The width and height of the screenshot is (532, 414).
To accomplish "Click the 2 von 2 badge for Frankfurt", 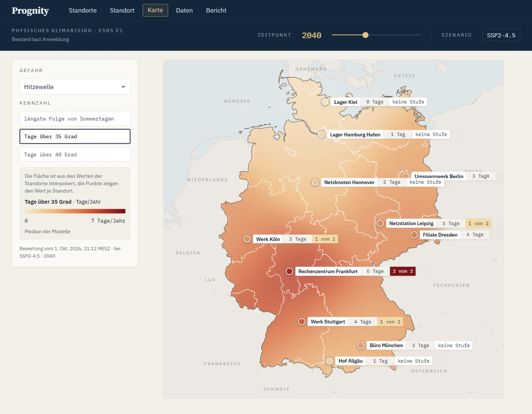I will point(403,271).
